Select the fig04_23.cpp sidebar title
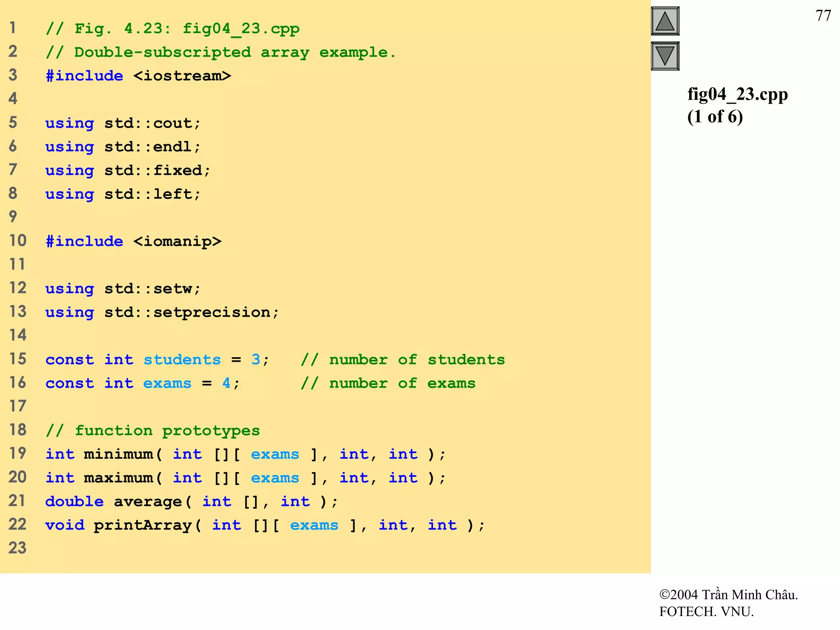 pyautogui.click(x=737, y=95)
